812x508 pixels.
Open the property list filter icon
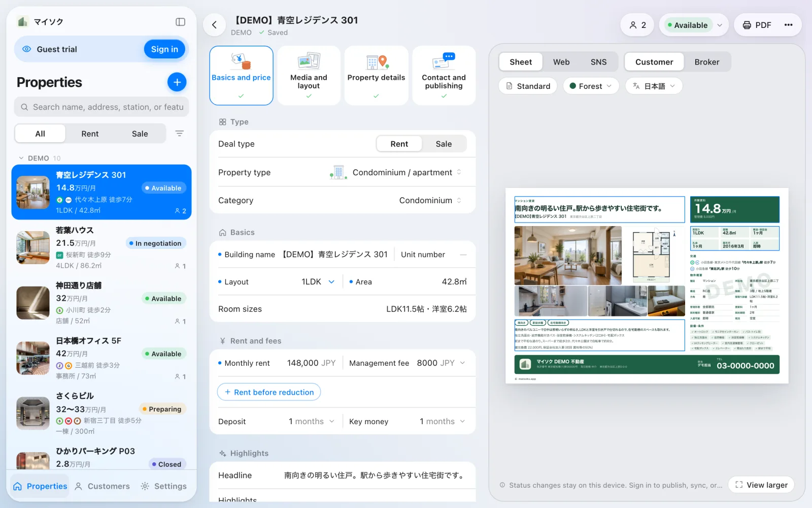pyautogui.click(x=179, y=134)
